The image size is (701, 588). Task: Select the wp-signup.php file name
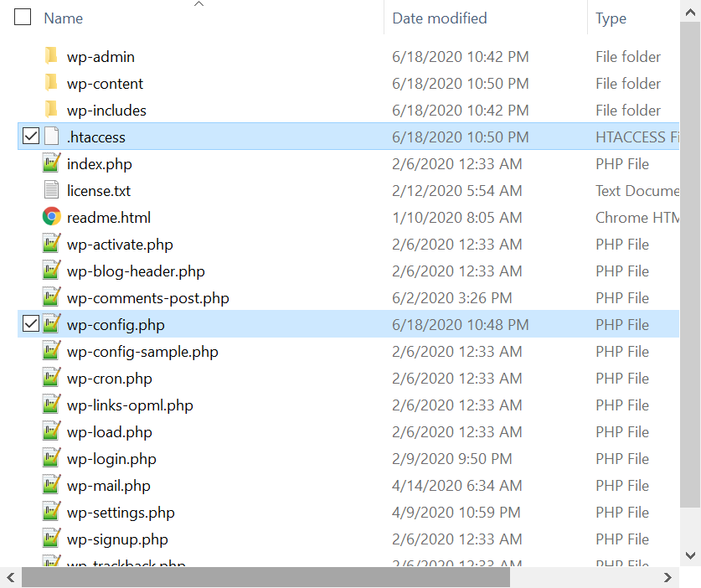117,540
